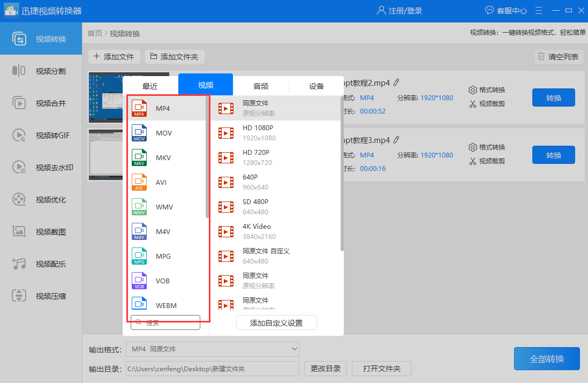Click the 全部转换 button
588x383 pixels.
click(x=547, y=358)
